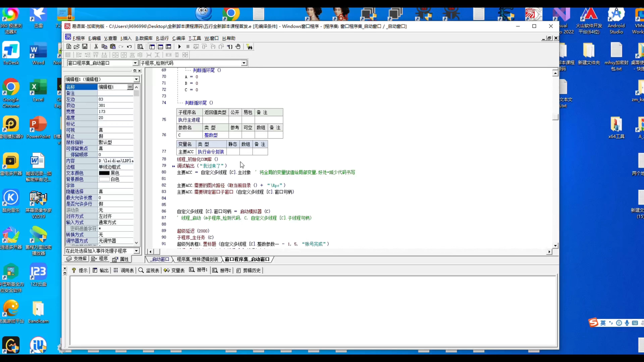Open the I.插入 menu
Screen dimensions: 644x362
coord(126,38)
